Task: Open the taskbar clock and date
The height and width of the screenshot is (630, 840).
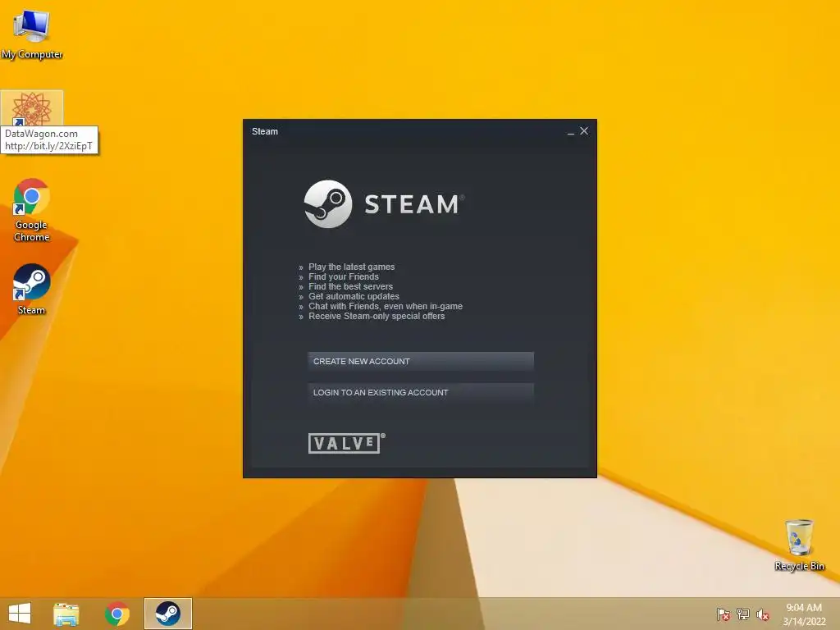Action: coord(804,614)
